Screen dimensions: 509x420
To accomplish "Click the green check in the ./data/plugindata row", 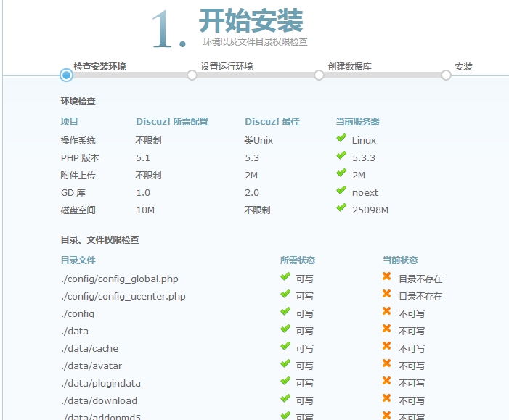I will pos(285,381).
